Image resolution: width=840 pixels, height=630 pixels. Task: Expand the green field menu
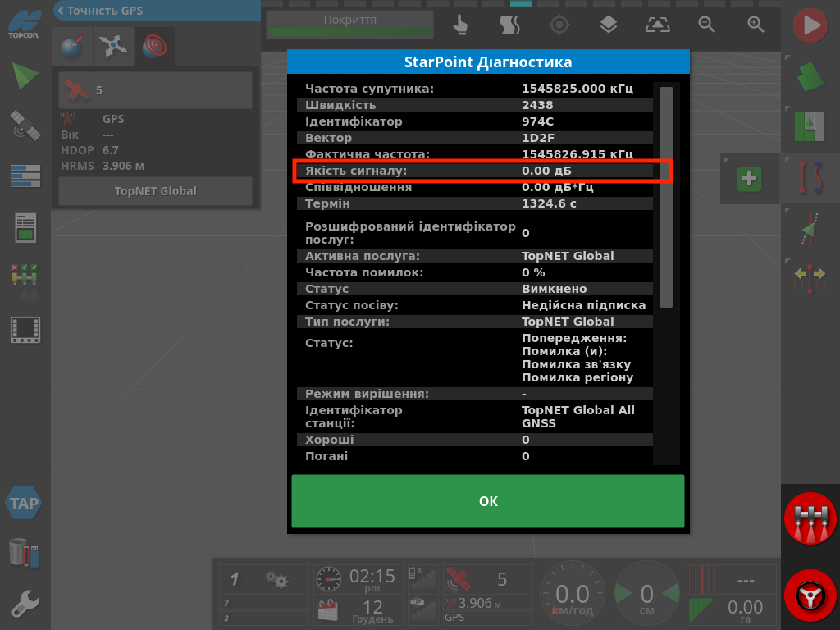pyautogui.click(x=810, y=76)
